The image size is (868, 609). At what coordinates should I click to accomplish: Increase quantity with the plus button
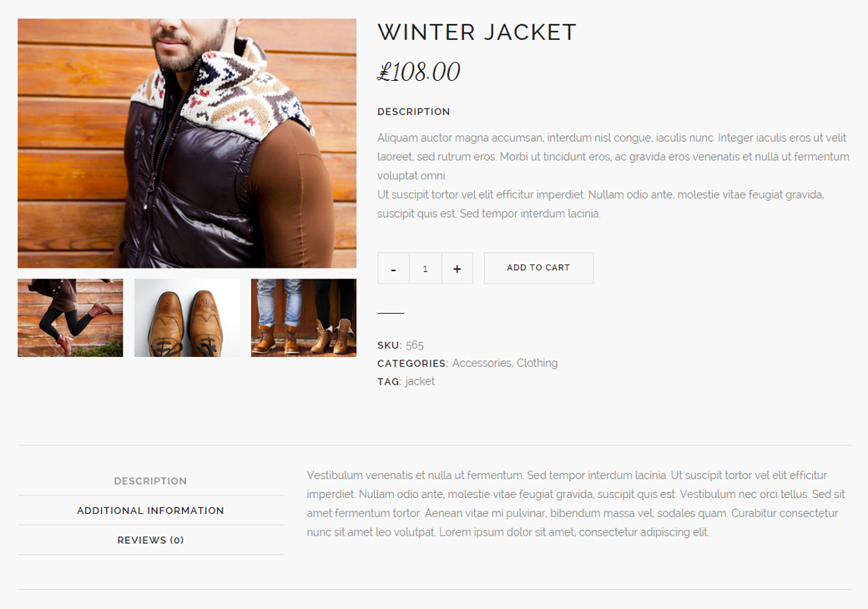(457, 269)
